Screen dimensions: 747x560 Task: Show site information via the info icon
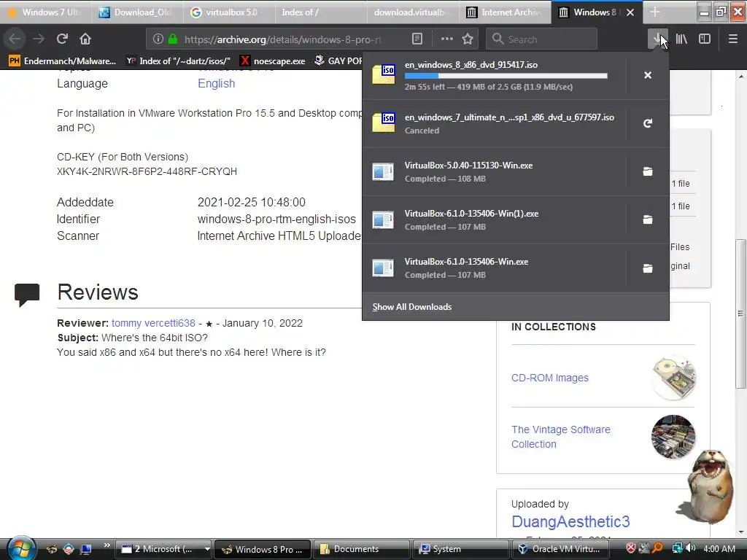158,39
